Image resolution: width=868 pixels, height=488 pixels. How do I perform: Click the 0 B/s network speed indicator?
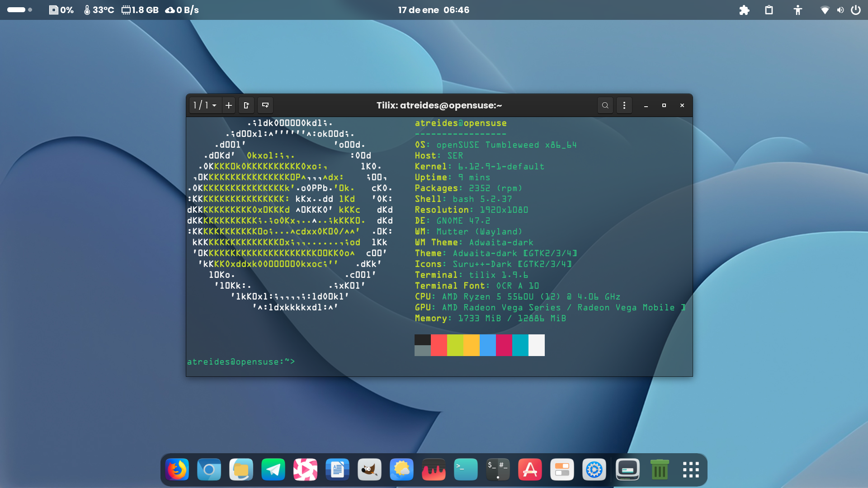click(x=182, y=10)
